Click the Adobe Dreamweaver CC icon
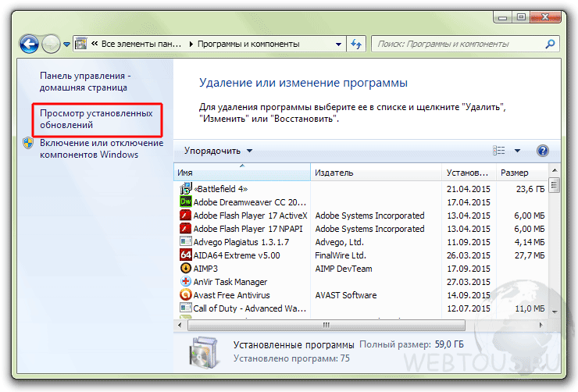578x392 pixels. [185, 201]
